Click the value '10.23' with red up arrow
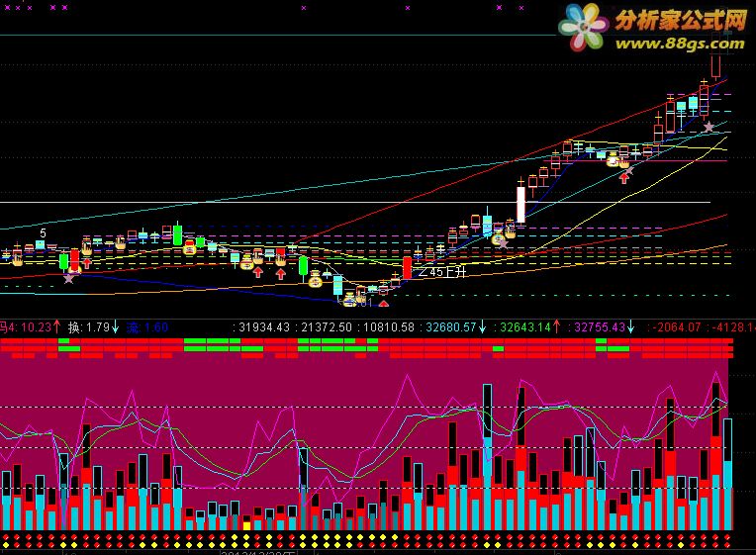This screenshot has height=555, width=756. [36, 327]
